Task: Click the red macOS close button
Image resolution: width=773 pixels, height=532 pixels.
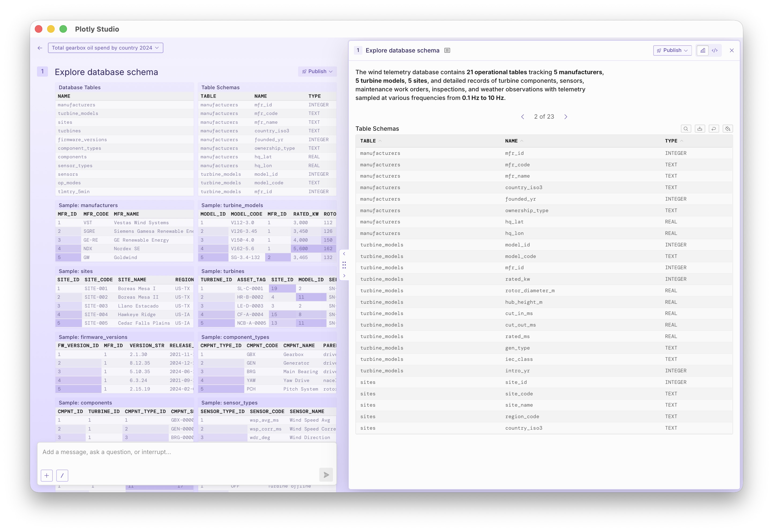Action: [x=39, y=29]
